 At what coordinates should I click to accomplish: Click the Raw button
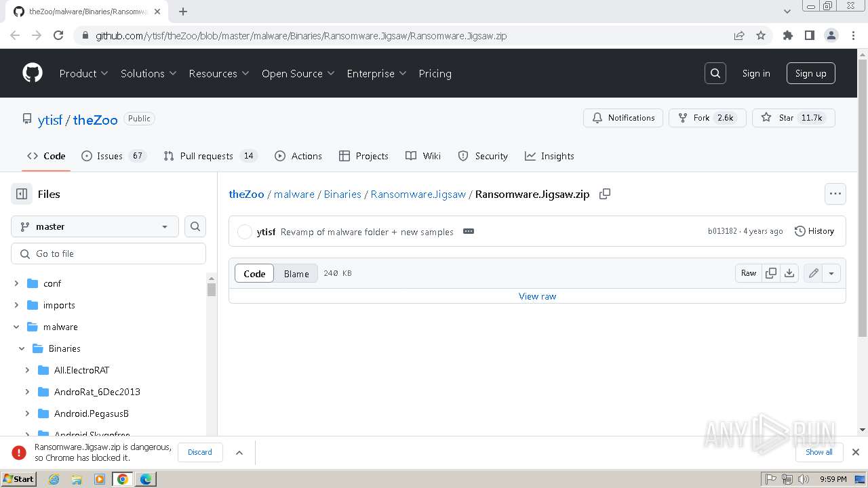tap(749, 273)
